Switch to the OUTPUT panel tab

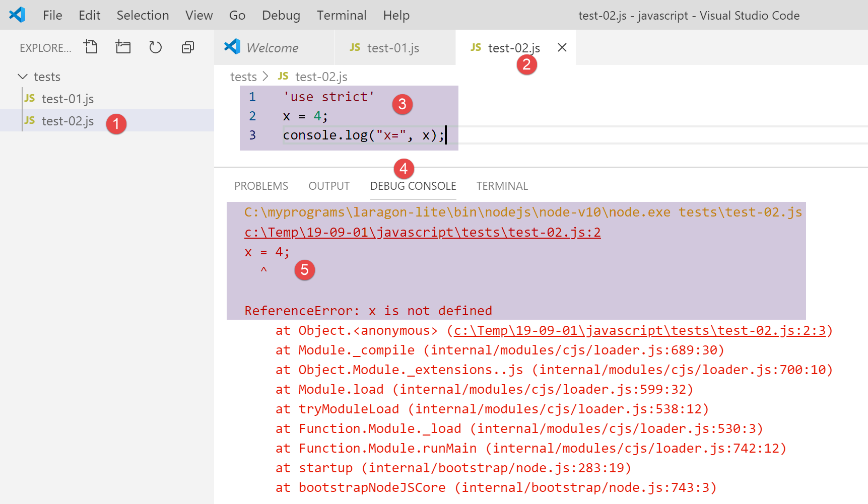point(329,186)
